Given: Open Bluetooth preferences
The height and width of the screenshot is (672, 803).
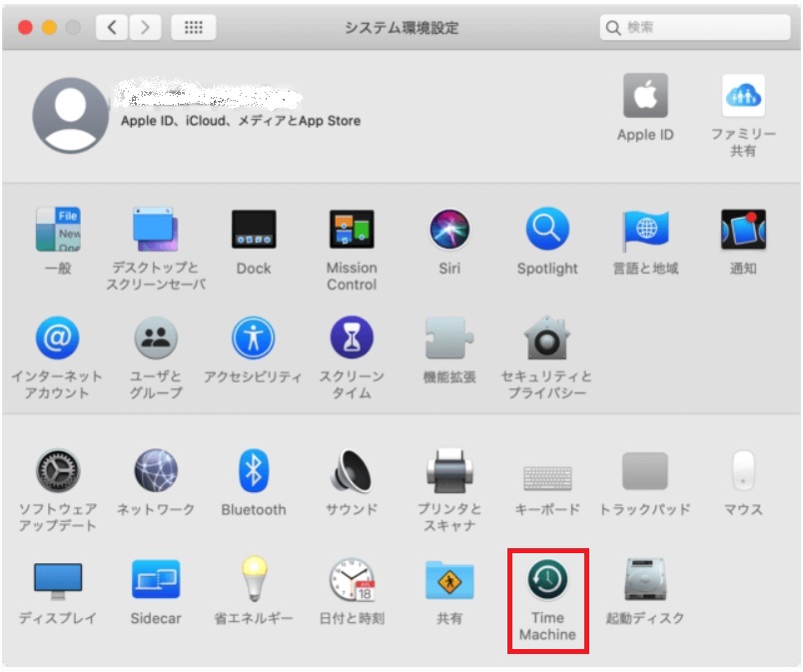Looking at the screenshot, I should 254,471.
